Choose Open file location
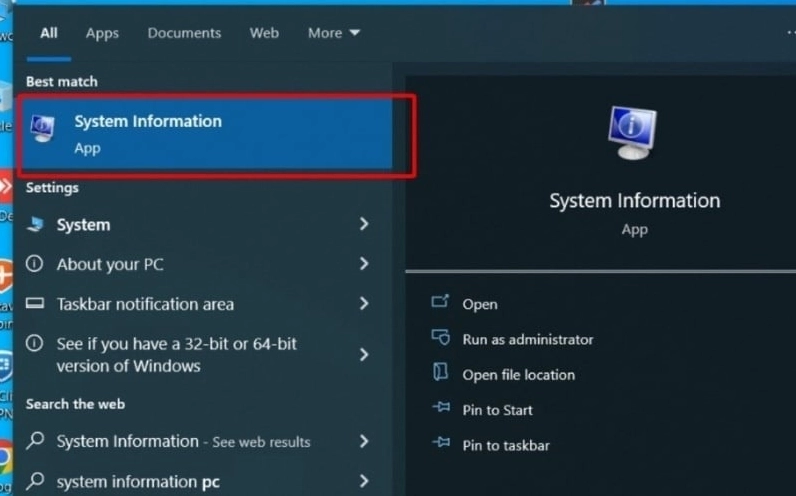The image size is (796, 496). [518, 375]
